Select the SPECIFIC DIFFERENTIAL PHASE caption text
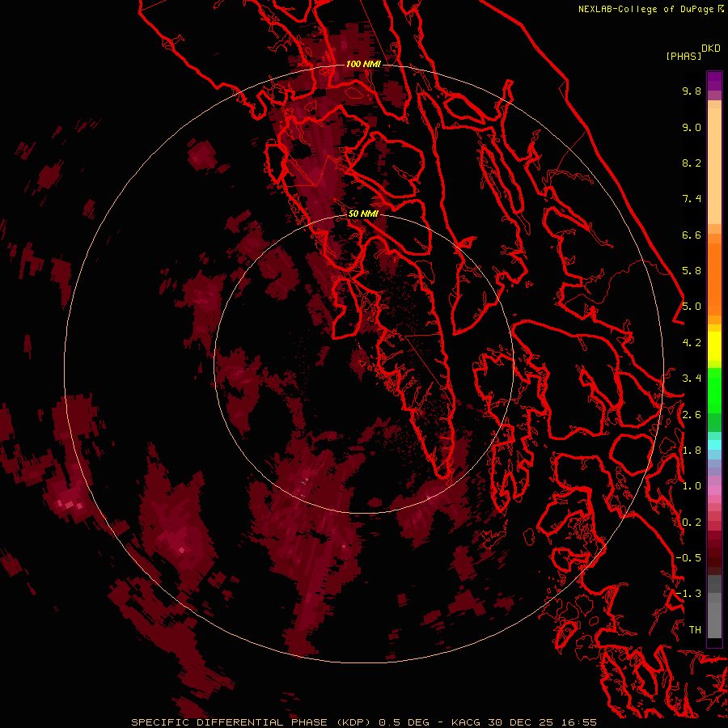 click(x=230, y=722)
